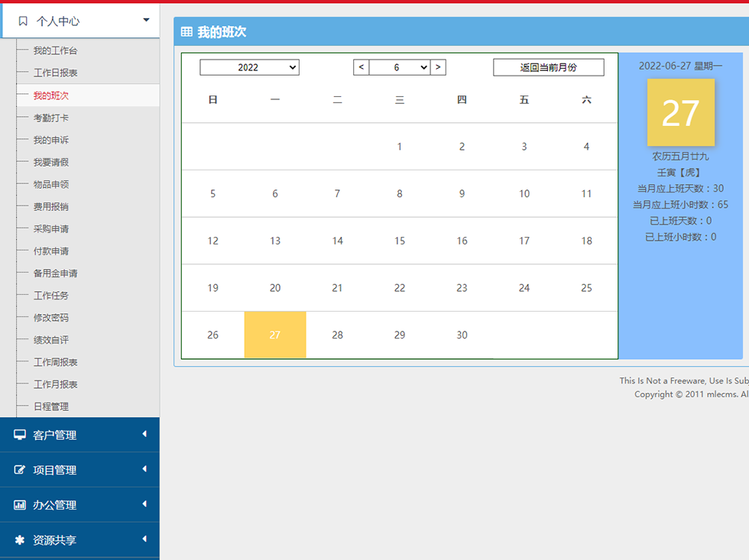Click 已上班天数：0 text
The image size is (749, 560).
pos(681,221)
